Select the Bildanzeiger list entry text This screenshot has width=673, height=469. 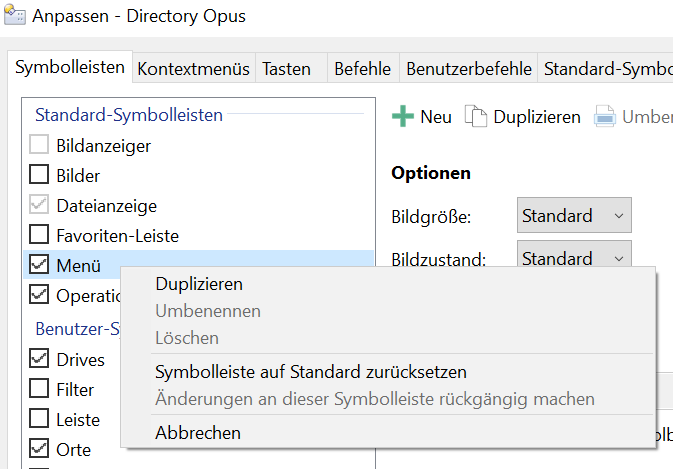click(103, 146)
